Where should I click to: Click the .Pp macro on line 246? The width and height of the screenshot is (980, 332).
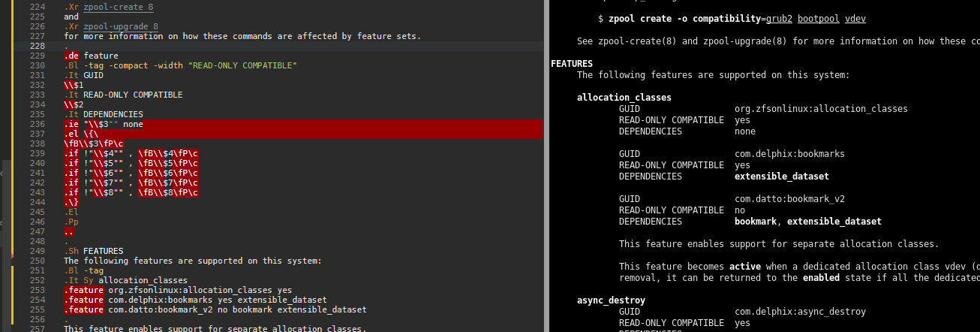coord(71,222)
